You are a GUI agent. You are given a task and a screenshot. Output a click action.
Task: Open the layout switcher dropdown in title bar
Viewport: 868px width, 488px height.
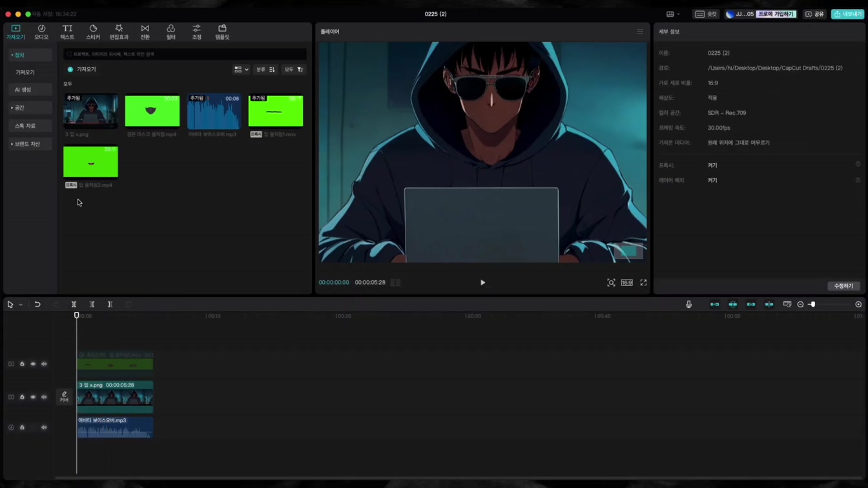[x=673, y=14]
